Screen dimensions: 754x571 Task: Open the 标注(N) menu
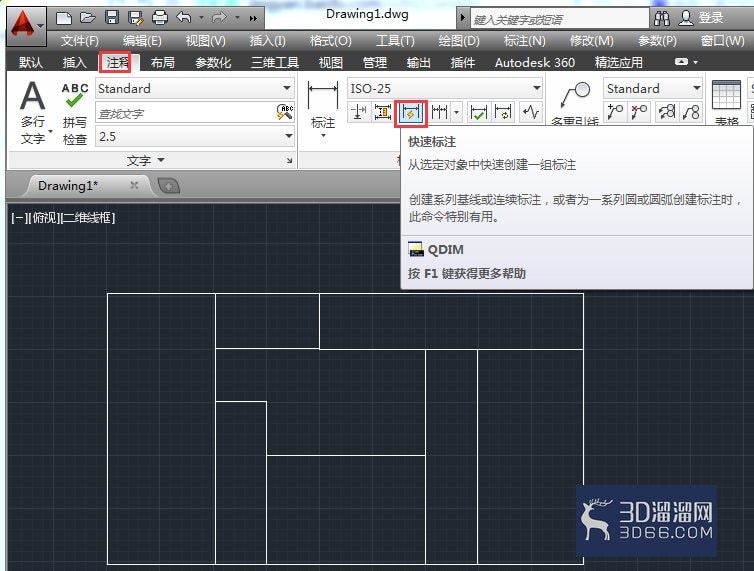(x=525, y=41)
